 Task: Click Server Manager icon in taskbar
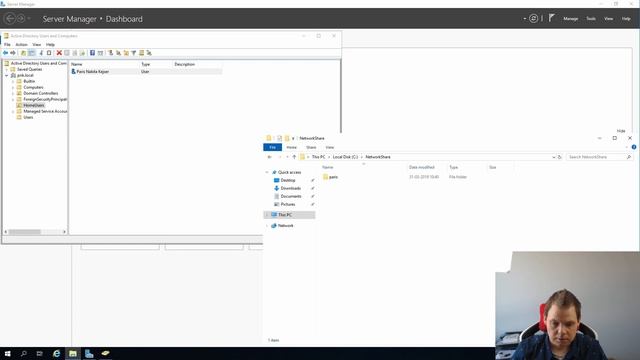[x=89, y=353]
